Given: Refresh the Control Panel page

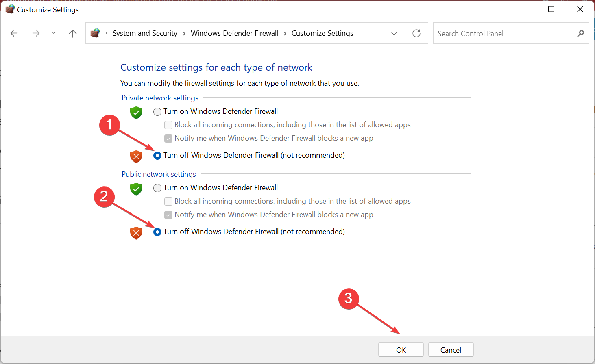Looking at the screenshot, I should click(x=416, y=33).
